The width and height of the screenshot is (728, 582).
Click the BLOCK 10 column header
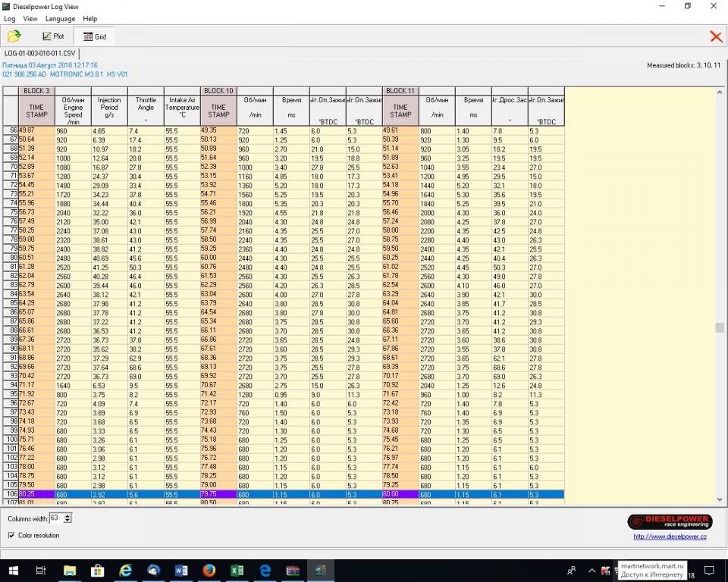218,91
